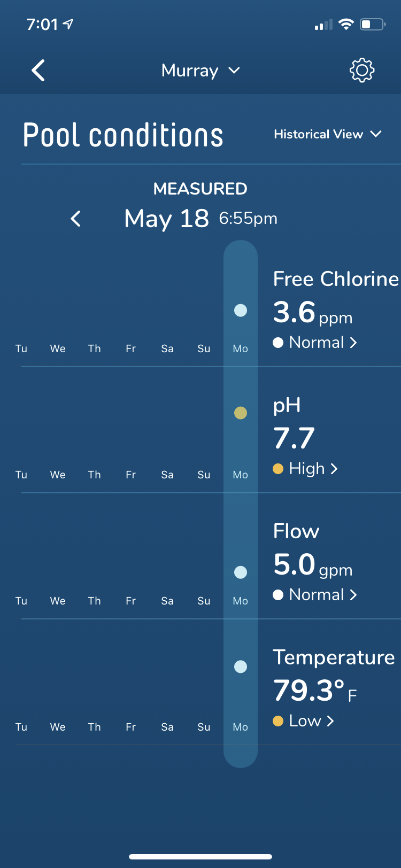Select the Temperature data point dot

(241, 666)
